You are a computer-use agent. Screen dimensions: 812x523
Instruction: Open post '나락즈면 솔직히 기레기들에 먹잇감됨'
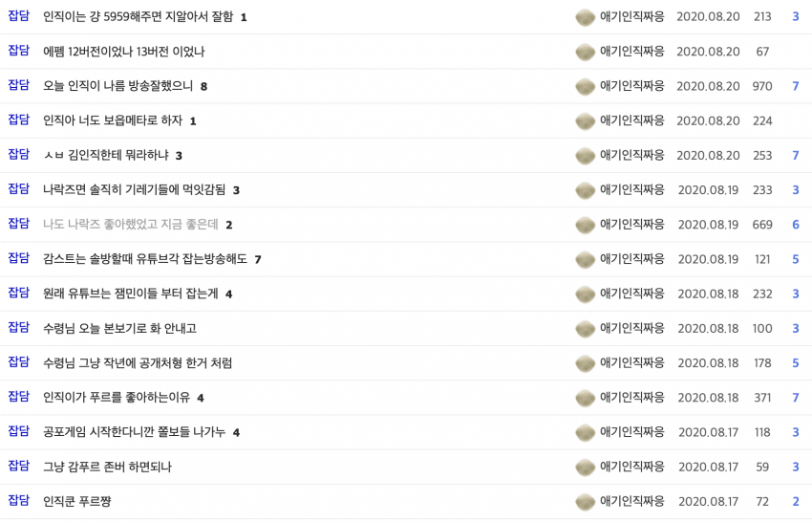click(134, 189)
